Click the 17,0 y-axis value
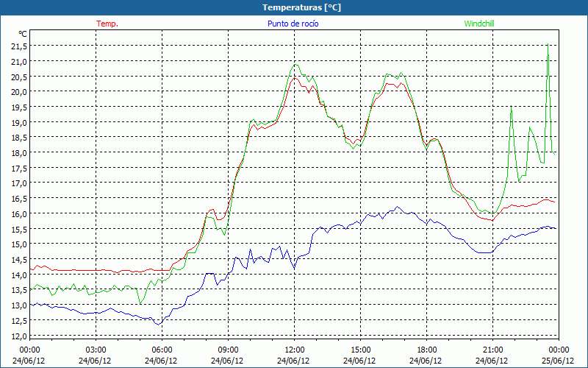588x368 pixels. (20, 183)
